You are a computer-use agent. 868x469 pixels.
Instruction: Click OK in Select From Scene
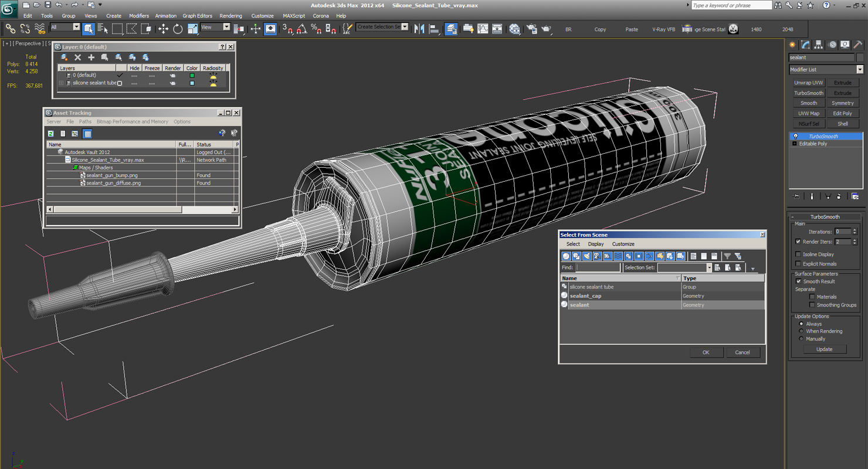(x=706, y=352)
